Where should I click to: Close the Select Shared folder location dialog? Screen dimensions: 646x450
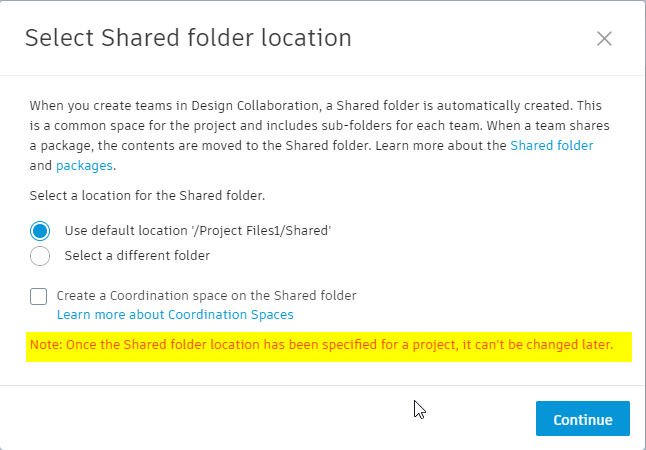point(604,39)
